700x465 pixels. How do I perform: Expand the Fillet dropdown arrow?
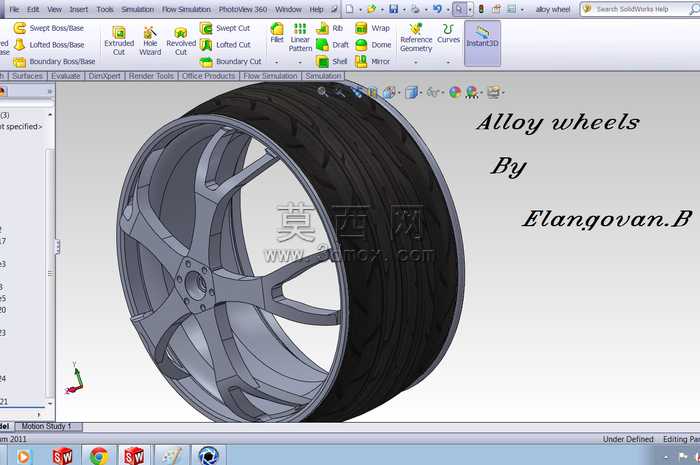(277, 62)
